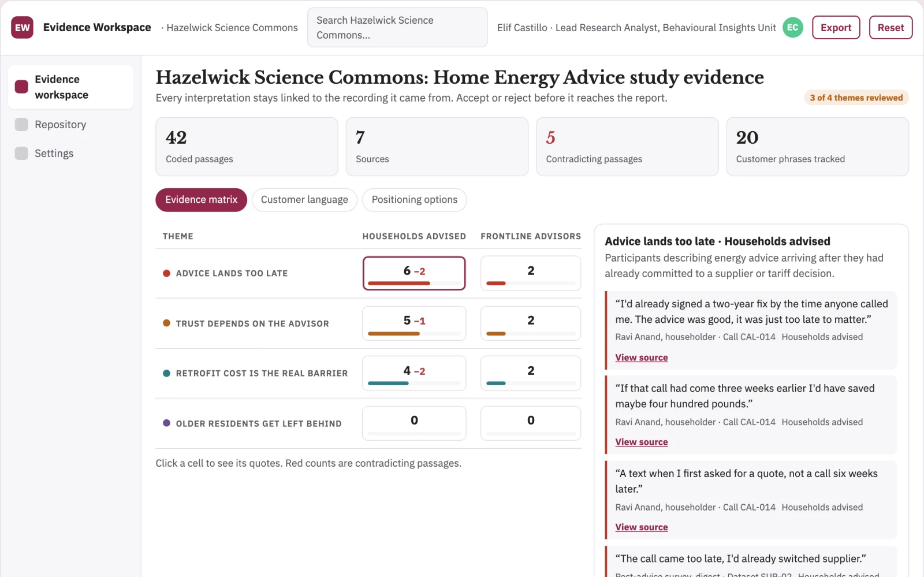924x577 pixels.
Task: Click the 20 Customer phrases tracked card
Action: (x=818, y=147)
